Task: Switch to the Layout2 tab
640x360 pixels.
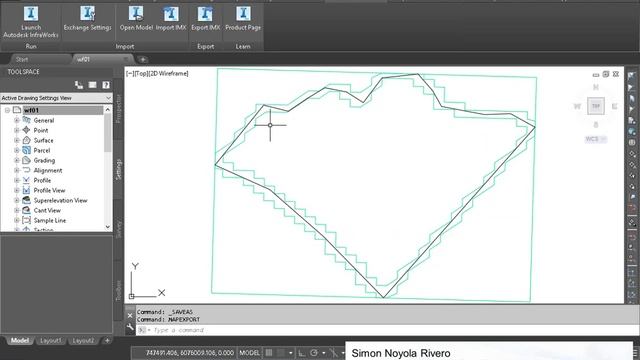Action: pyautogui.click(x=83, y=340)
